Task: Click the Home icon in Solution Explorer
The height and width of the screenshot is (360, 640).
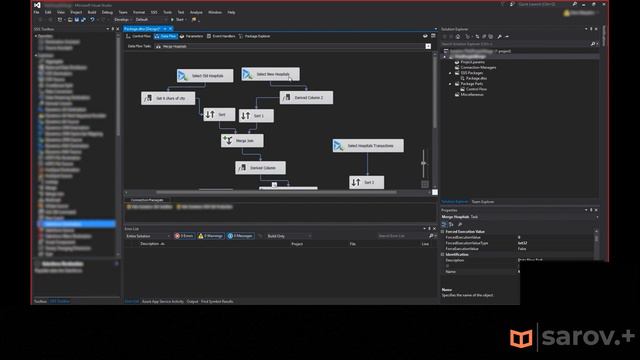Action: (x=458, y=36)
